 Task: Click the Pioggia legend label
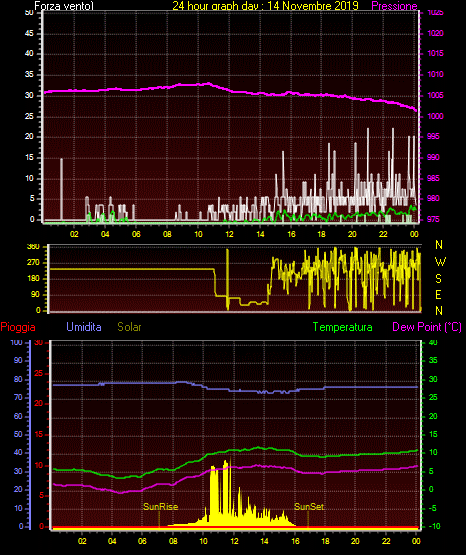(18, 327)
